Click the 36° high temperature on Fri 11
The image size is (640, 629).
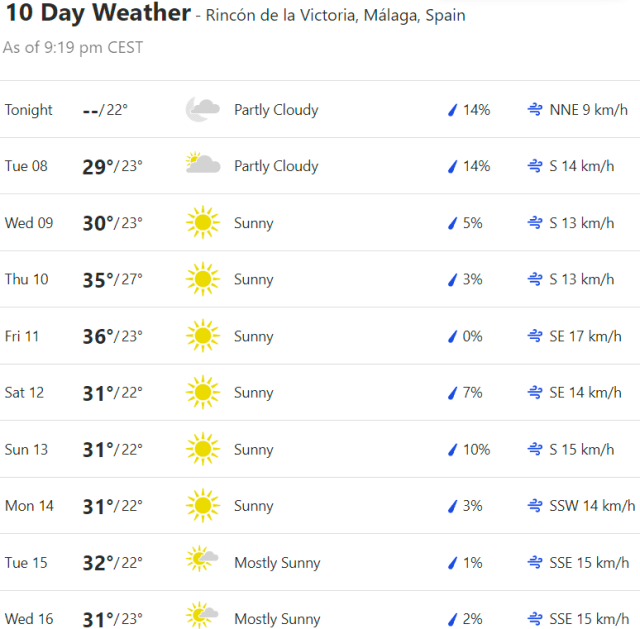(x=97, y=336)
